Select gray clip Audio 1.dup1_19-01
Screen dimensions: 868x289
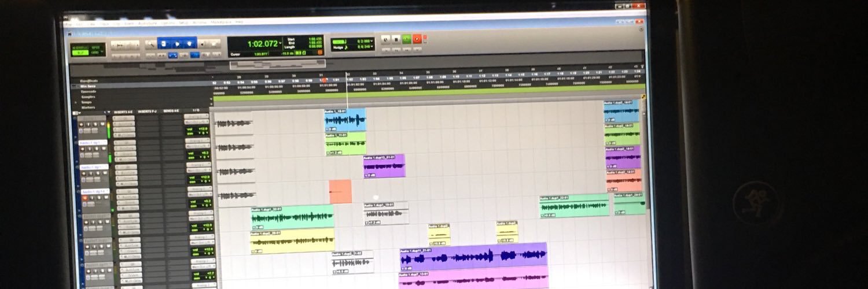tap(386, 213)
